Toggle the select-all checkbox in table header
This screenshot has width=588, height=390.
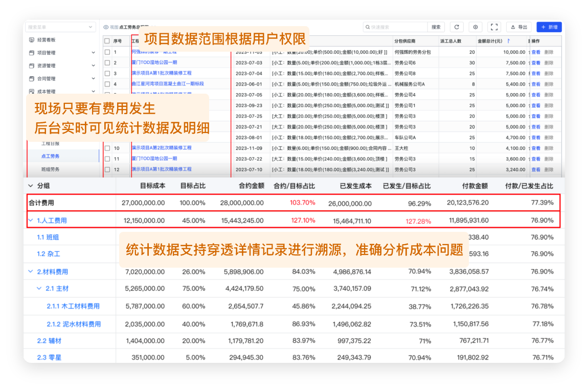coord(107,41)
